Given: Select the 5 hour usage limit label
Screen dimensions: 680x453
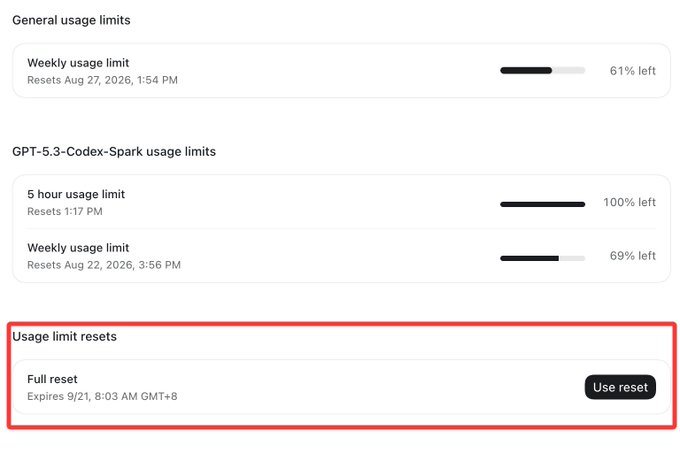Looking at the screenshot, I should click(x=76, y=194).
